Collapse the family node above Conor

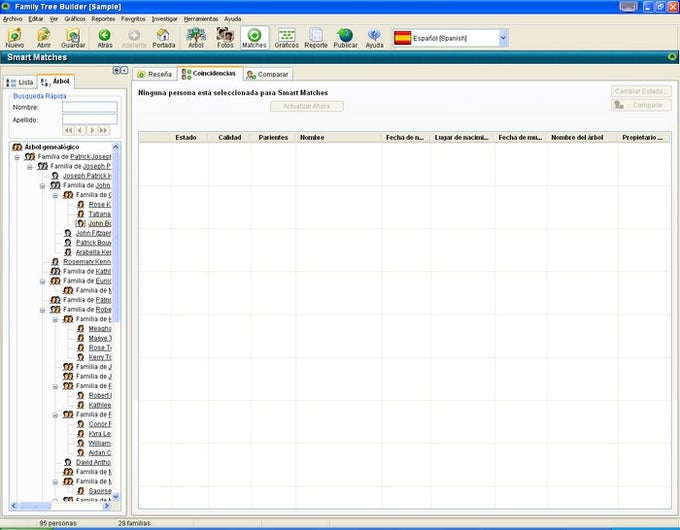(x=55, y=415)
